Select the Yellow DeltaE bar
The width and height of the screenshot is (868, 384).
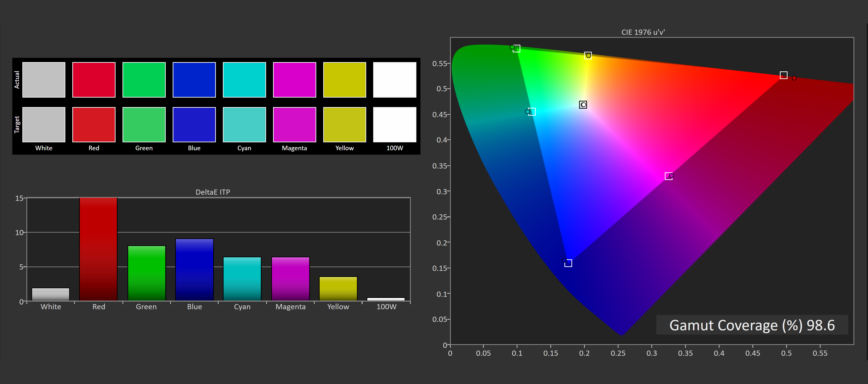tap(338, 288)
